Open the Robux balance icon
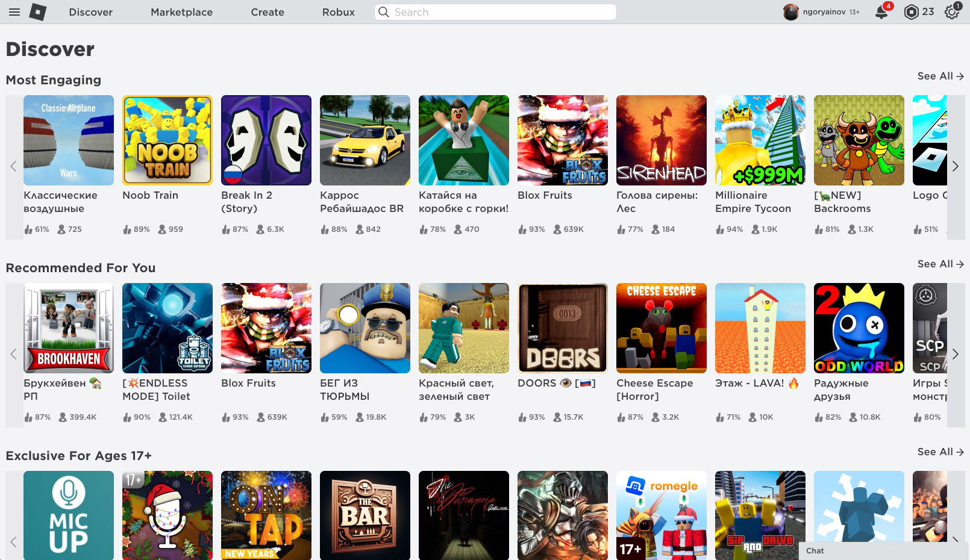 [912, 12]
